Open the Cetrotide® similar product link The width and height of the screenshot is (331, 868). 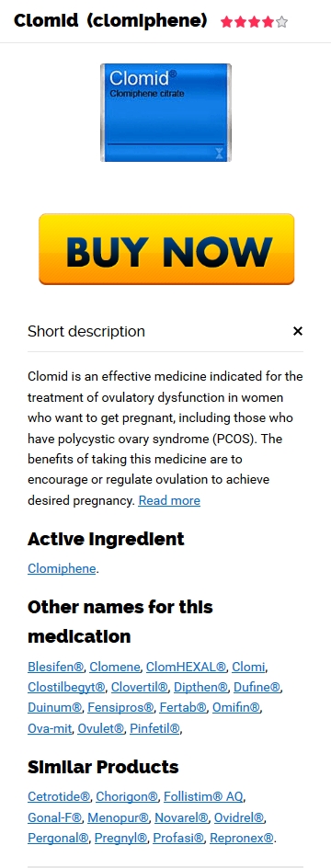click(x=59, y=796)
